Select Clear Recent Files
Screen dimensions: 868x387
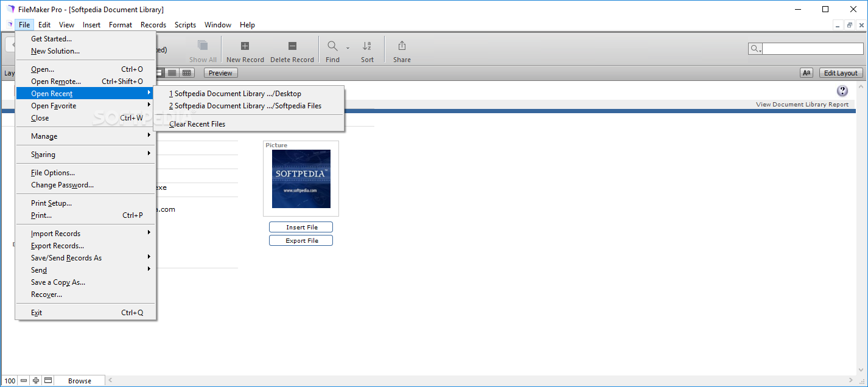[249, 124]
